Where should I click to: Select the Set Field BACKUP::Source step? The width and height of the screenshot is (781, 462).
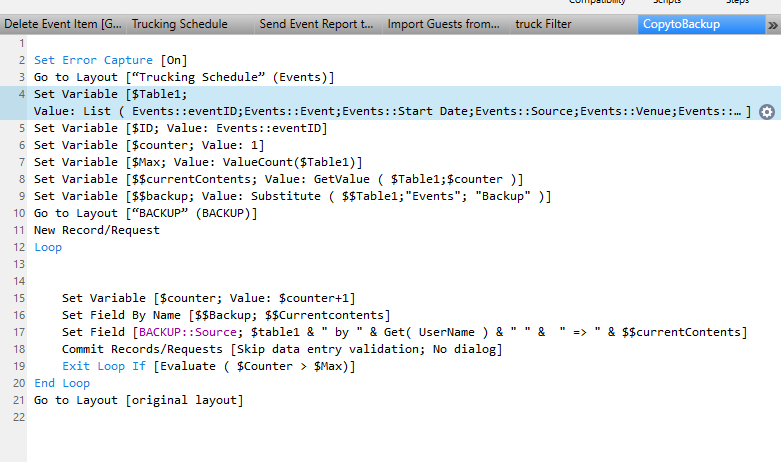[x=404, y=332]
